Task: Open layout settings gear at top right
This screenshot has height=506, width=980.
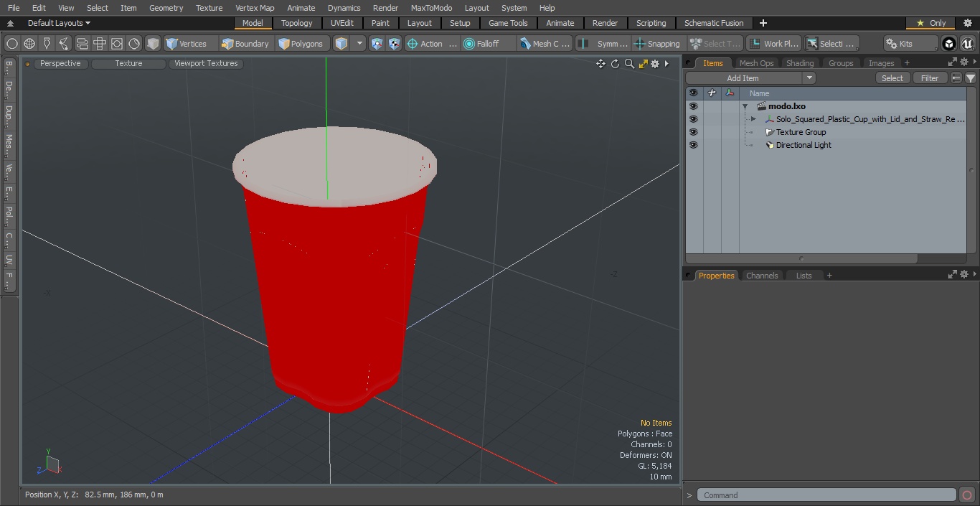Action: [x=967, y=23]
